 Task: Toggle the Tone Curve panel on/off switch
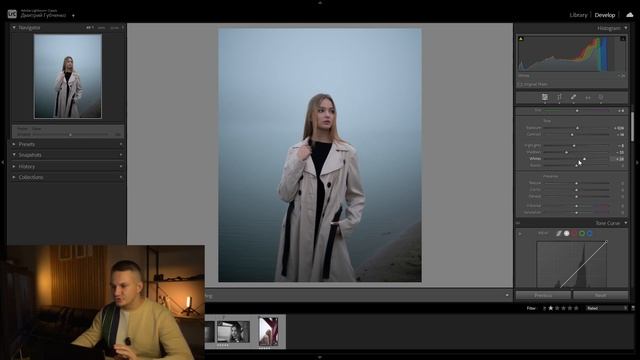[x=518, y=223]
